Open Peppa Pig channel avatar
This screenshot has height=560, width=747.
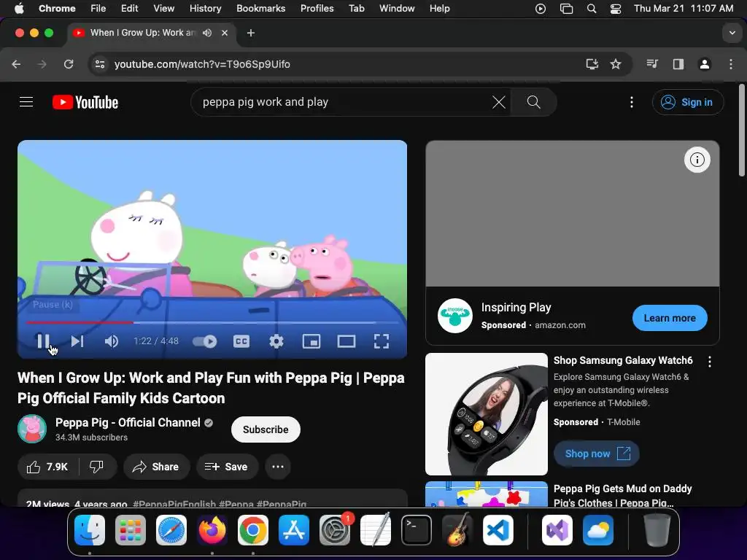(x=32, y=429)
